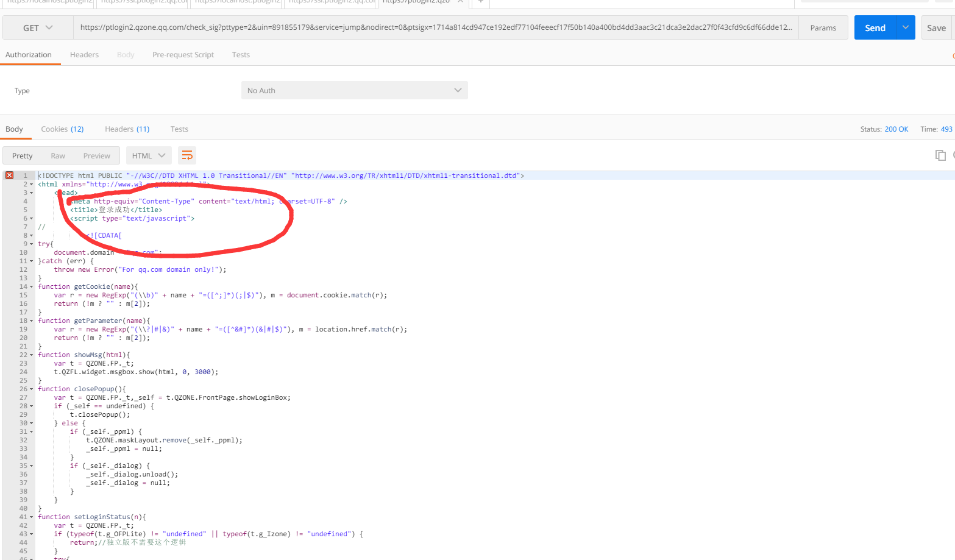955x560 pixels.
Task: Fold the typeof if block on line 43
Action: (32, 534)
